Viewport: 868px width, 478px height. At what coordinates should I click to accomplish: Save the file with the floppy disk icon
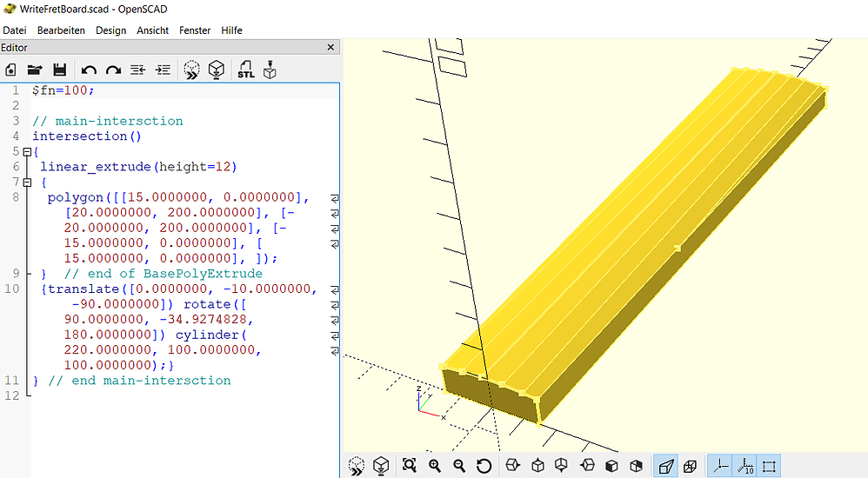coord(60,70)
